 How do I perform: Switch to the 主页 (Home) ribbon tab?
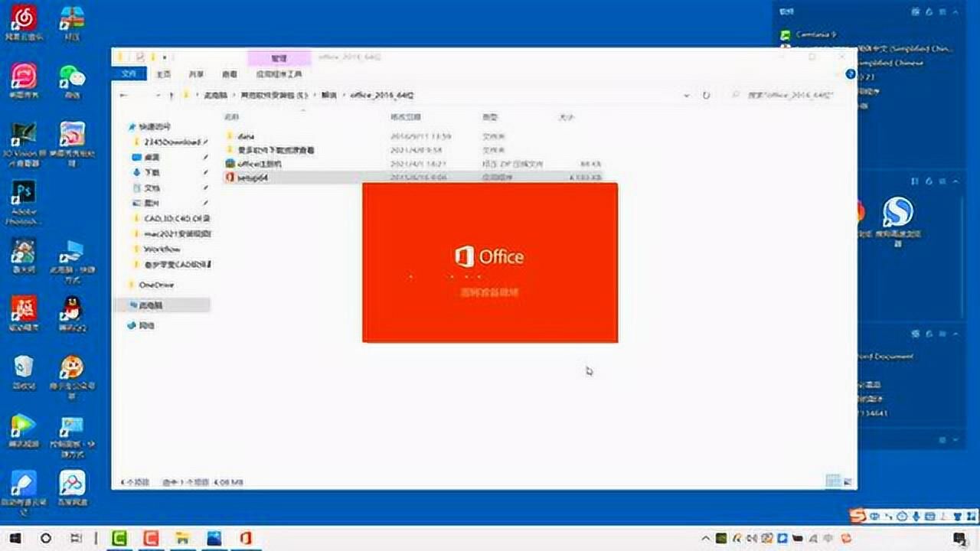click(163, 74)
